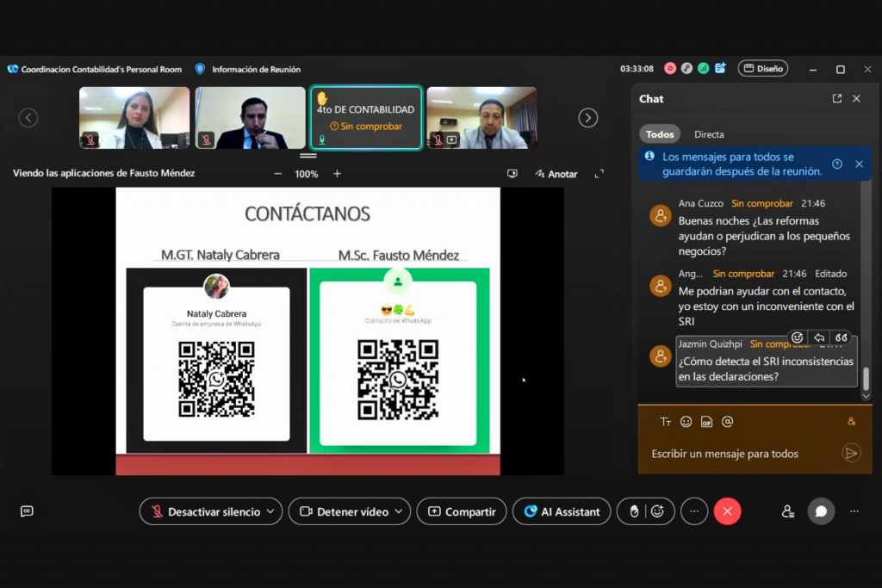Open emoji picker in chat composer
The height and width of the screenshot is (588, 882).
[x=686, y=422]
